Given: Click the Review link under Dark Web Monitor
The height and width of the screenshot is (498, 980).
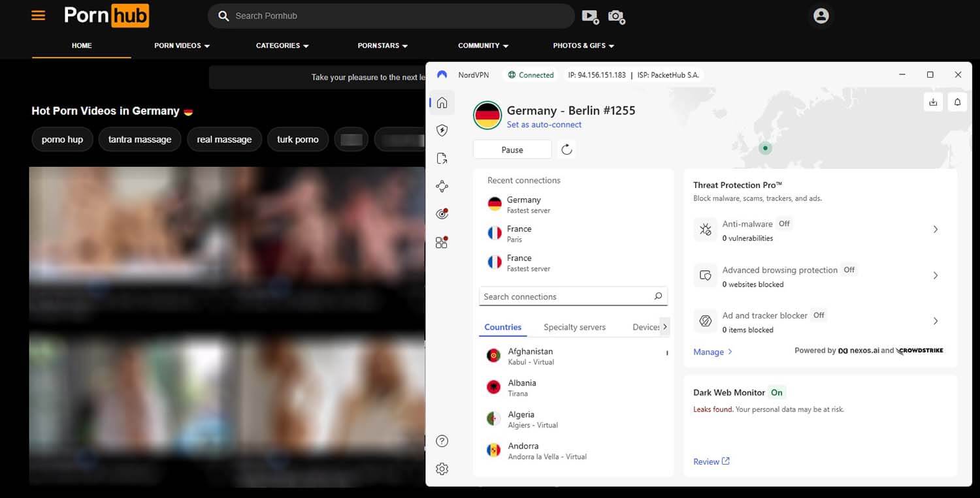Looking at the screenshot, I should click(x=711, y=461).
